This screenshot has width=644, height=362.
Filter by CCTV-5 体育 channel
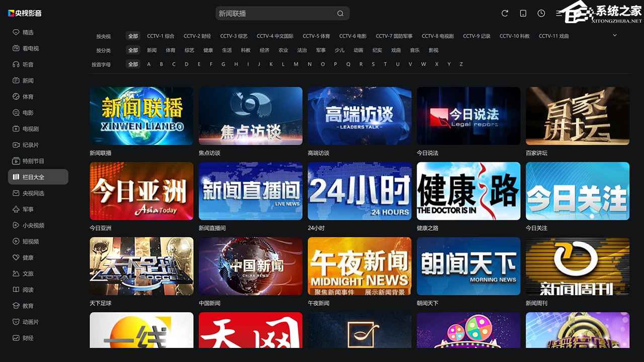coord(316,36)
